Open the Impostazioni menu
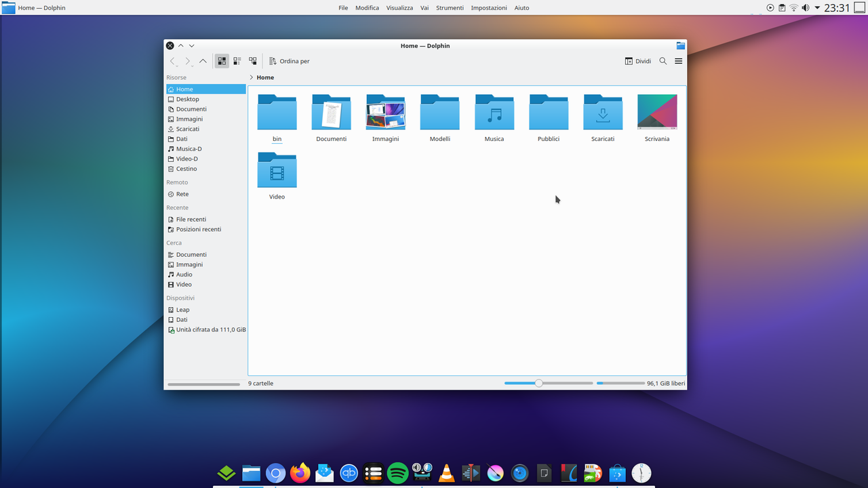 pyautogui.click(x=489, y=8)
